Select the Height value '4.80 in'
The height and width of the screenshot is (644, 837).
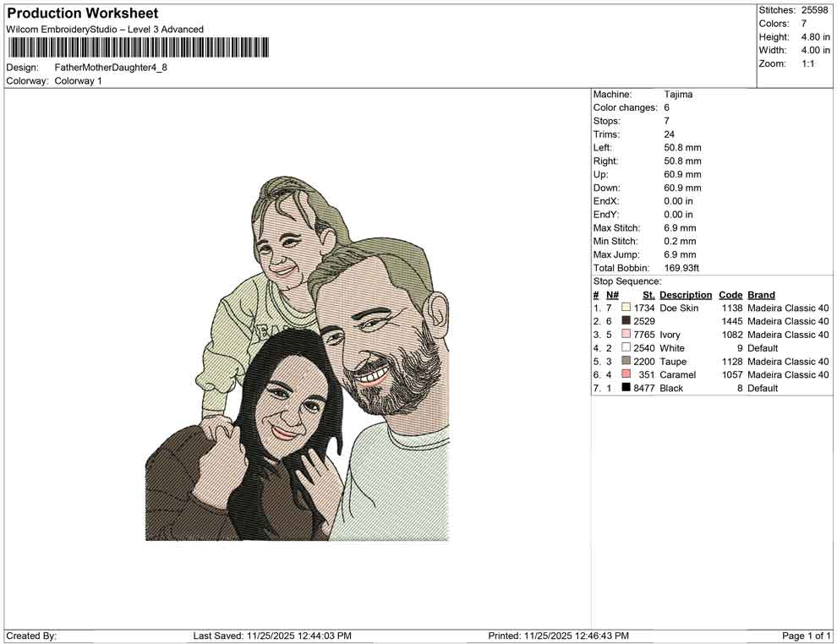[x=815, y=37]
